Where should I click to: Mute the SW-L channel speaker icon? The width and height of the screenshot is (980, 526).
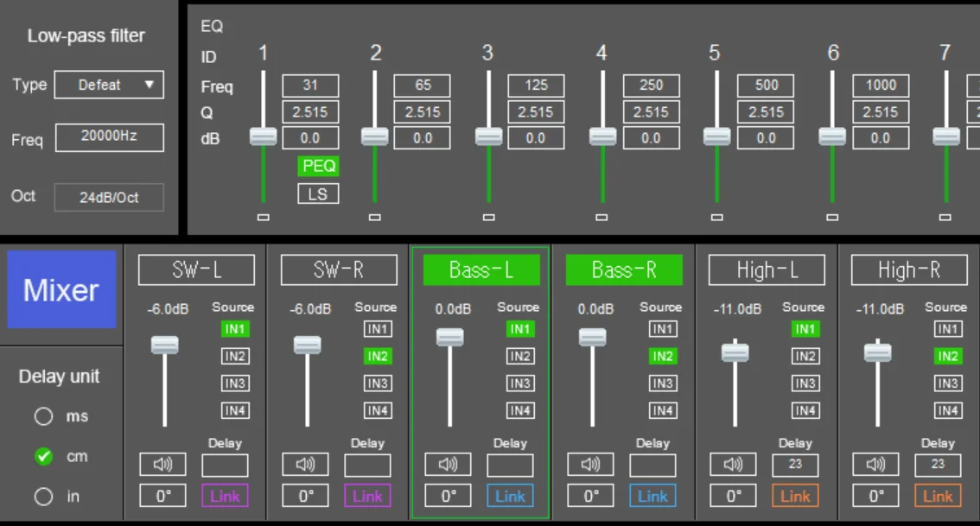tap(162, 465)
